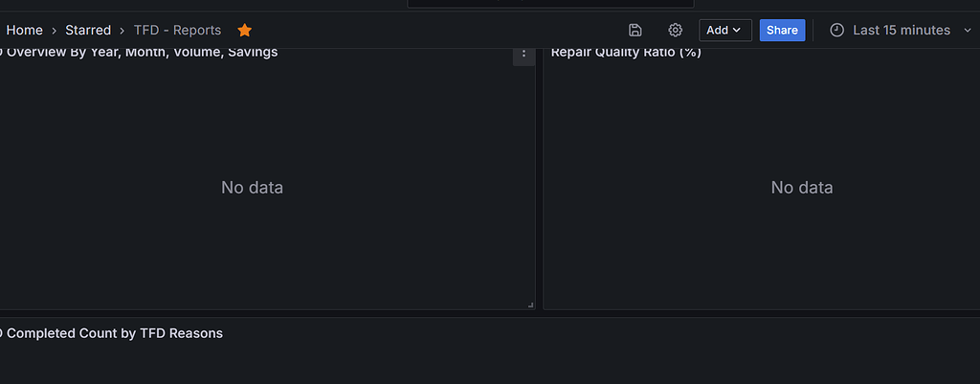Click the blue Share button

tap(782, 31)
